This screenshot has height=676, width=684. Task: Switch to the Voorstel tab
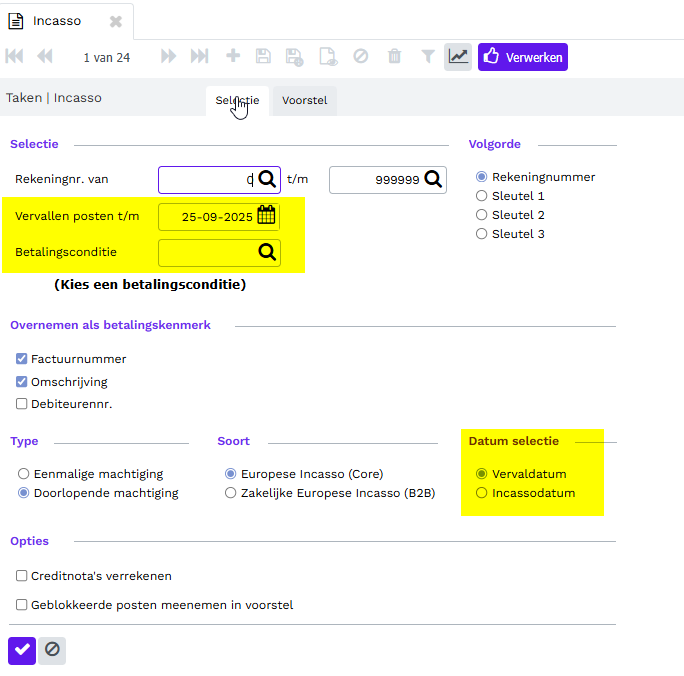click(304, 101)
